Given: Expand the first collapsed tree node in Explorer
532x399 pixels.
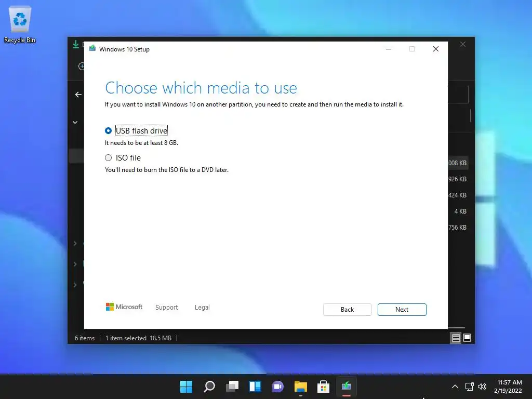Looking at the screenshot, I should 75,243.
